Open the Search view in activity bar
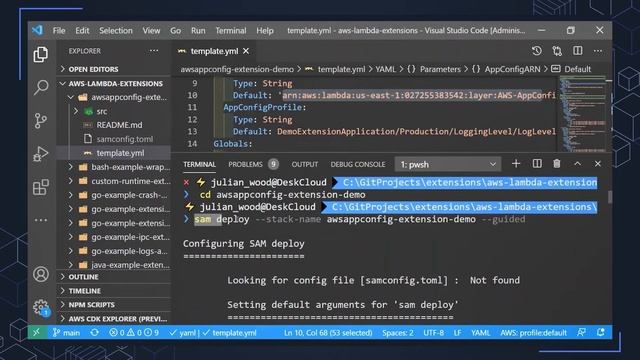Image resolution: width=640 pixels, height=360 pixels. click(41, 87)
